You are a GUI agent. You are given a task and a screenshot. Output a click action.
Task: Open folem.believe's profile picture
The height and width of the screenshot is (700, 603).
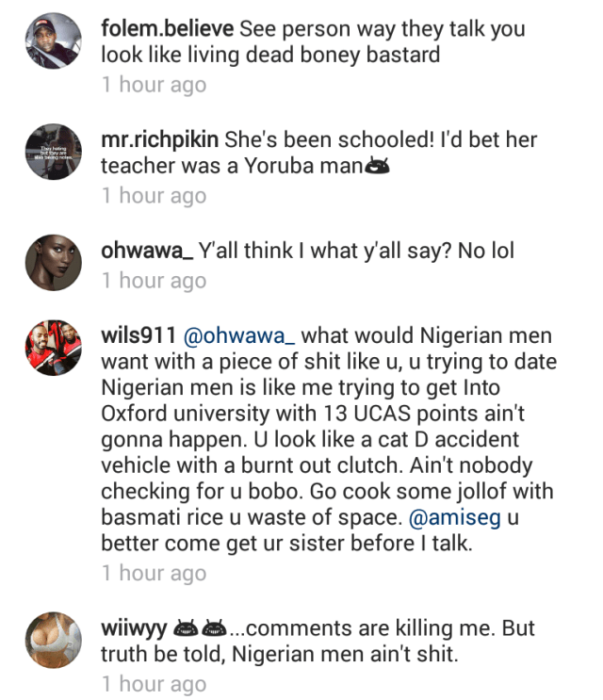pyautogui.click(x=51, y=41)
